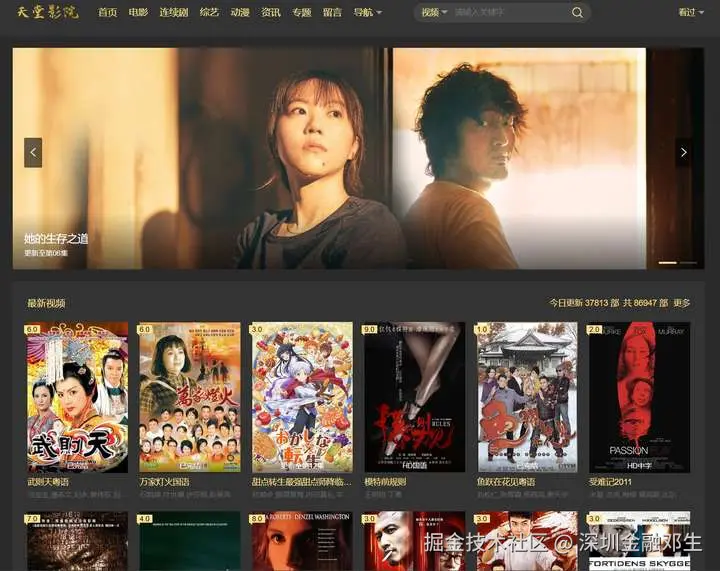Screen dimensions: 720x571
Task: Open the 视频 search type dropdown
Action: (x=434, y=12)
